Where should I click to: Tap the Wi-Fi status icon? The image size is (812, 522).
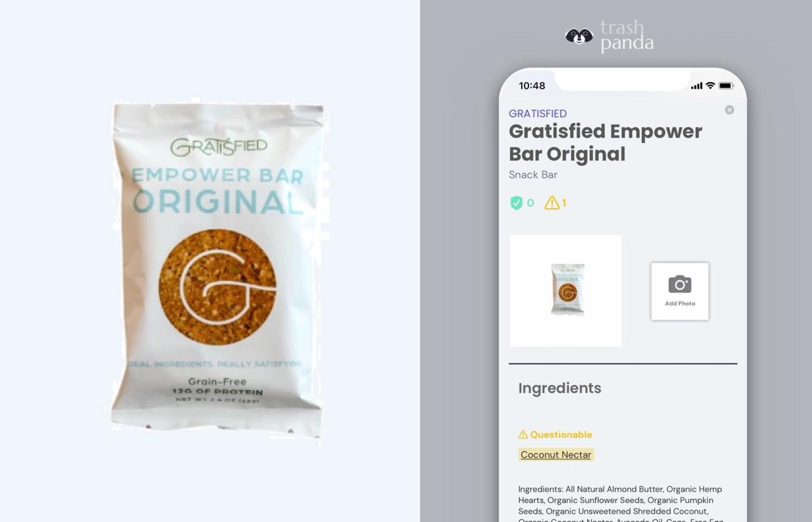tap(710, 86)
